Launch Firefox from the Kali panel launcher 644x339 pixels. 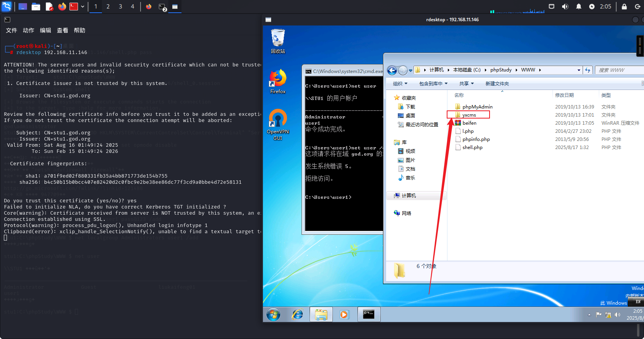pos(62,7)
